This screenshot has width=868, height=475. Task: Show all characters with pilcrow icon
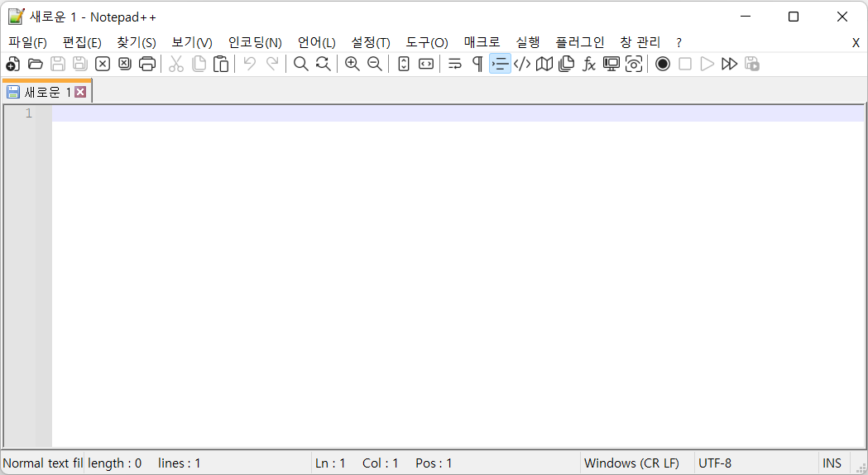477,65
